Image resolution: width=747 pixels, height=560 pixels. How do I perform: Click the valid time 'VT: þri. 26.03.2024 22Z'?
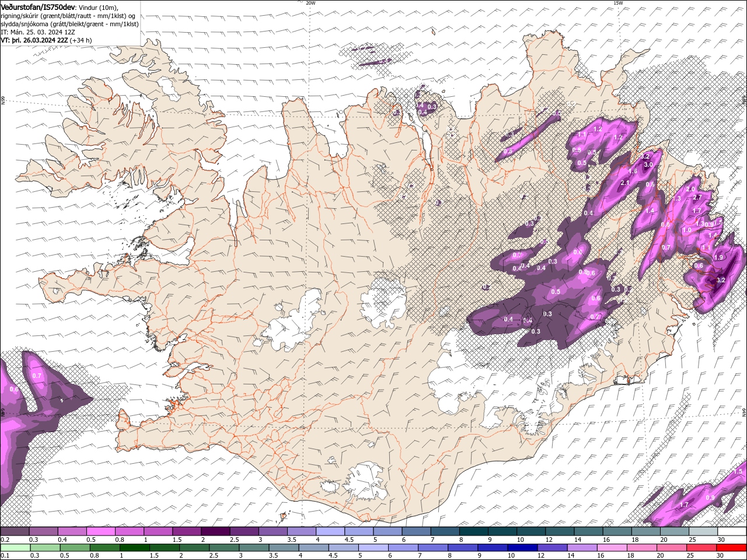tap(34, 40)
